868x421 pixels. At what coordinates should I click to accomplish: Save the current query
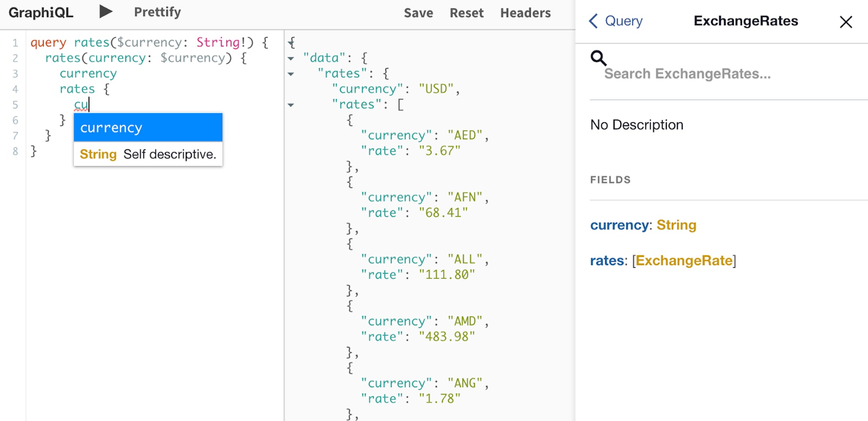click(x=418, y=13)
